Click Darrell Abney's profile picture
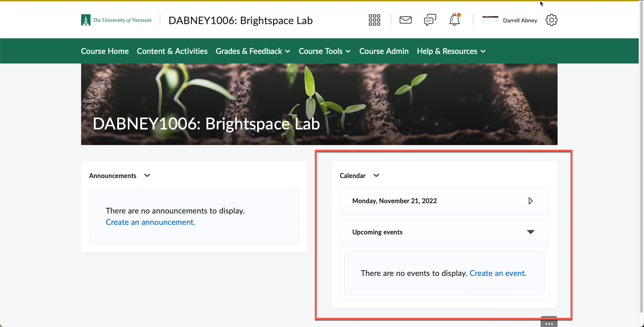The image size is (644, 327). (490, 20)
